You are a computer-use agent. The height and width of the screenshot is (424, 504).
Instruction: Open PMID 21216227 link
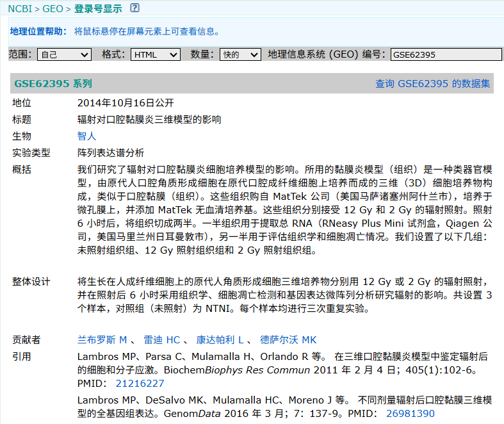click(140, 383)
